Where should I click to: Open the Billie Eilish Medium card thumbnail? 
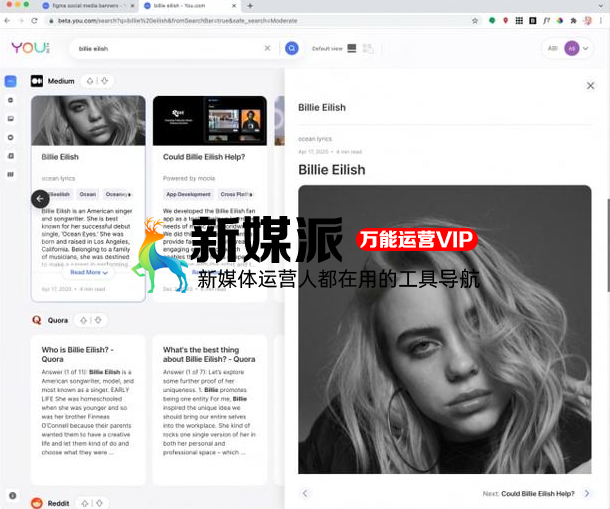pyautogui.click(x=88, y=121)
